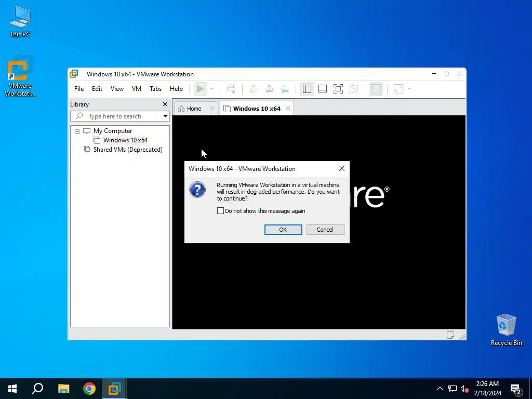Click VMware icon in window title bar

click(74, 74)
